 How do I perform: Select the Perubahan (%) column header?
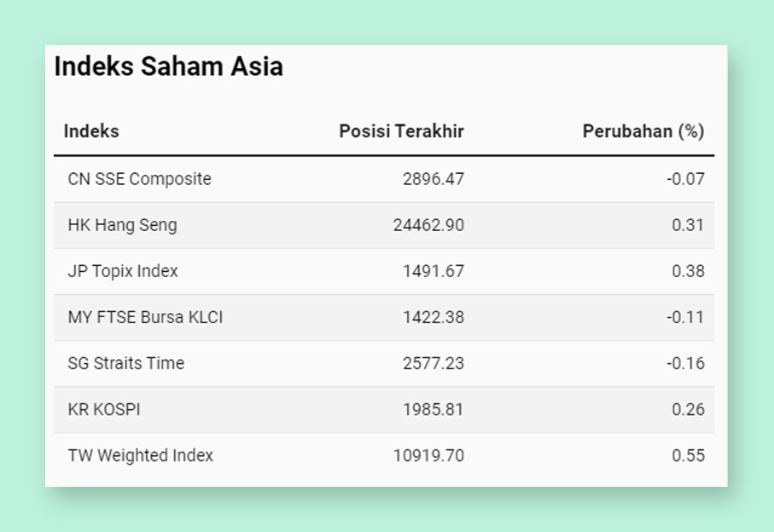coord(643,131)
